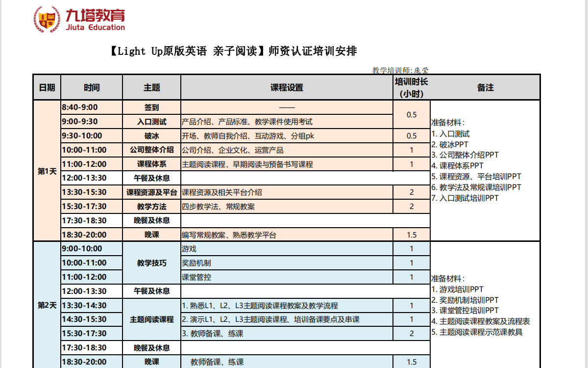Select the 8:40-9:00 time cell

pyautogui.click(x=91, y=107)
